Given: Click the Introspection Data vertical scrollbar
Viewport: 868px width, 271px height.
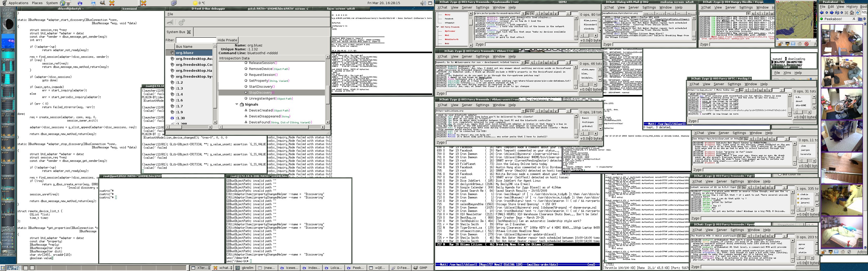Looking at the screenshot, I should click(328, 90).
